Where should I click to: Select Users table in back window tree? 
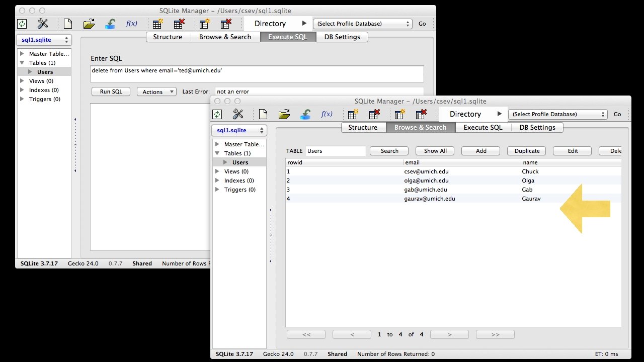tap(45, 72)
